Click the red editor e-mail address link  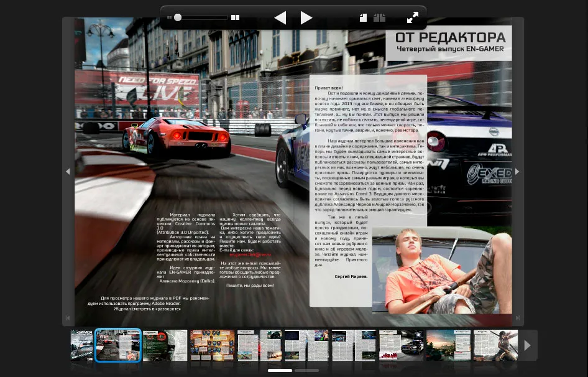[250, 254]
